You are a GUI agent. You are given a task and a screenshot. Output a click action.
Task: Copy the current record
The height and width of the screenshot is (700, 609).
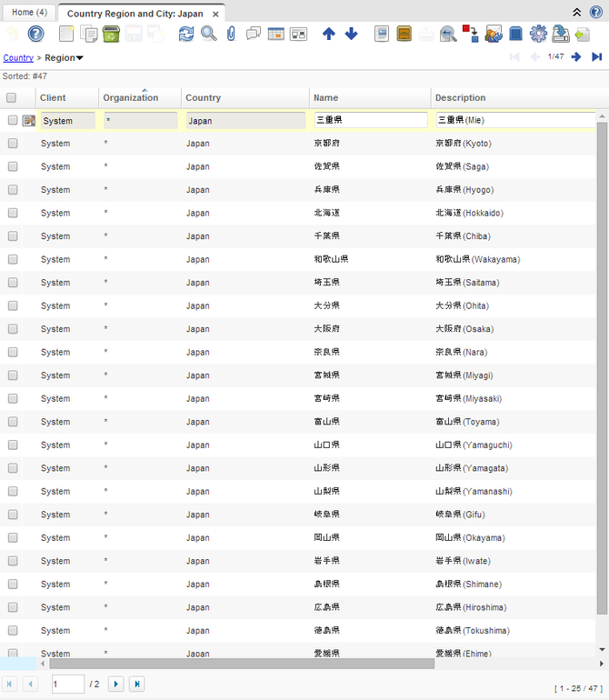89,34
